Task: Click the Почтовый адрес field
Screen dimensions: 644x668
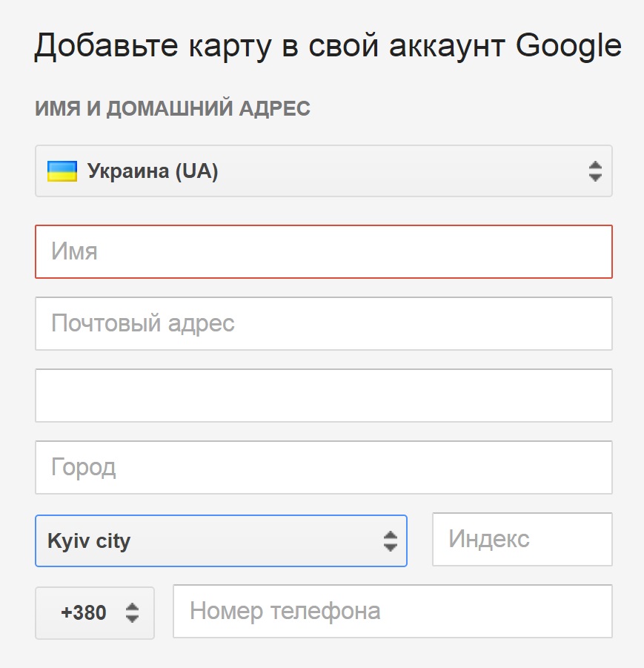Action: click(x=322, y=323)
